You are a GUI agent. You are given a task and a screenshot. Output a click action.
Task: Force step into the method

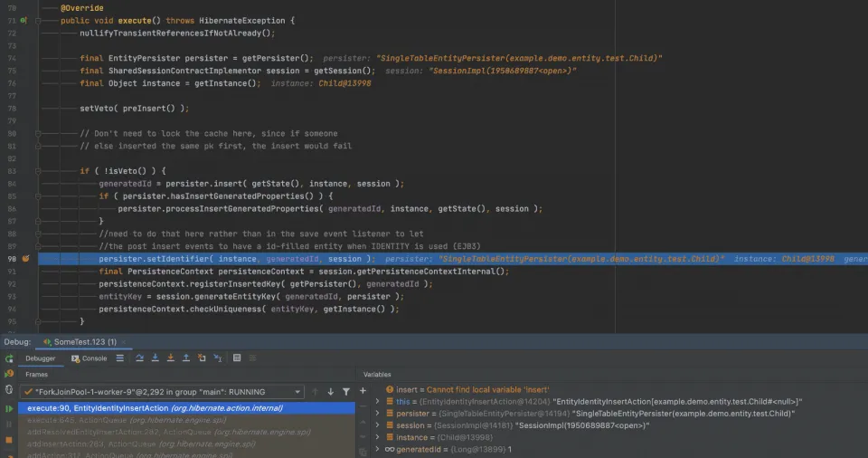click(171, 358)
